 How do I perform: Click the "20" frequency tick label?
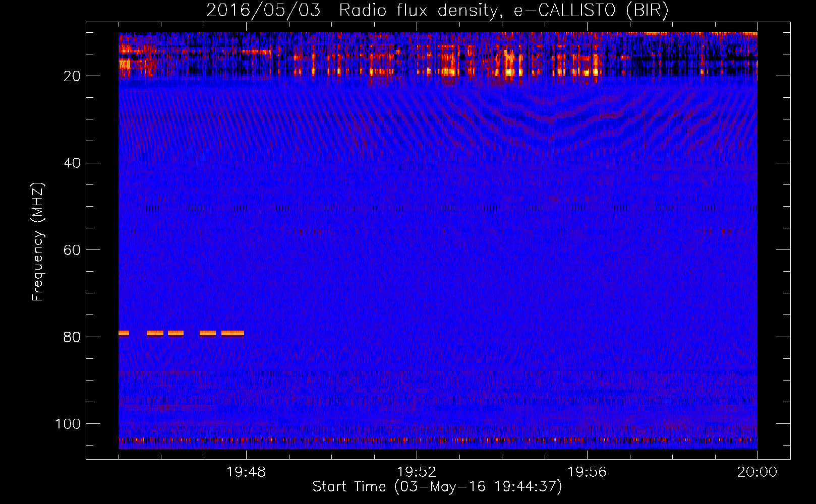click(x=73, y=76)
